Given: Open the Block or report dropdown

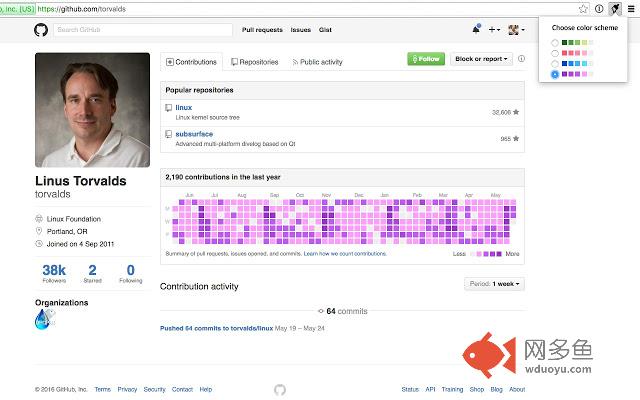Looking at the screenshot, I should [481, 59].
